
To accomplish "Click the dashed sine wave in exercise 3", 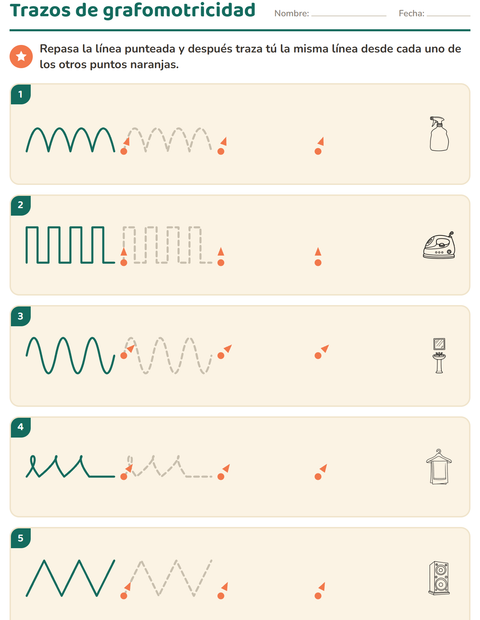I will (168, 355).
